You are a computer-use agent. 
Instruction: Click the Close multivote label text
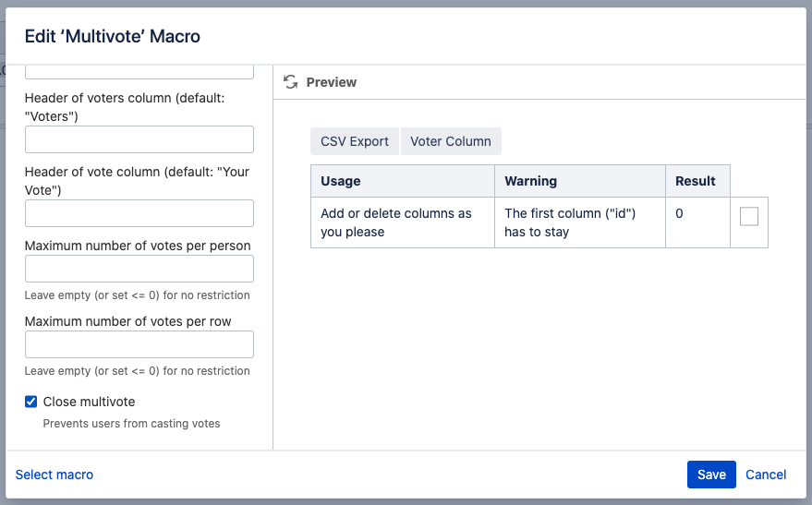(x=90, y=402)
